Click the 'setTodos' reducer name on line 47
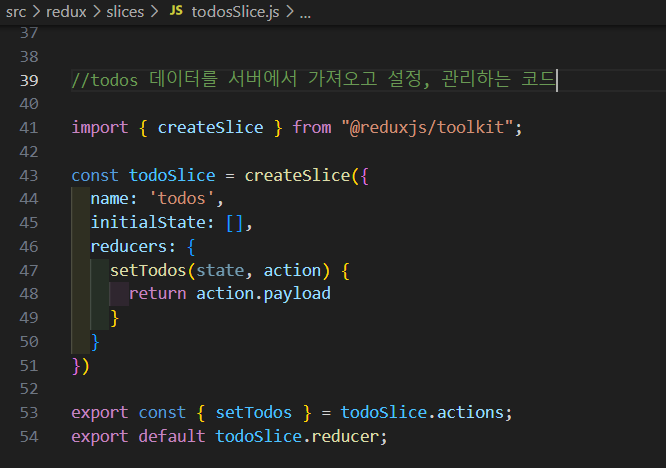 point(148,271)
